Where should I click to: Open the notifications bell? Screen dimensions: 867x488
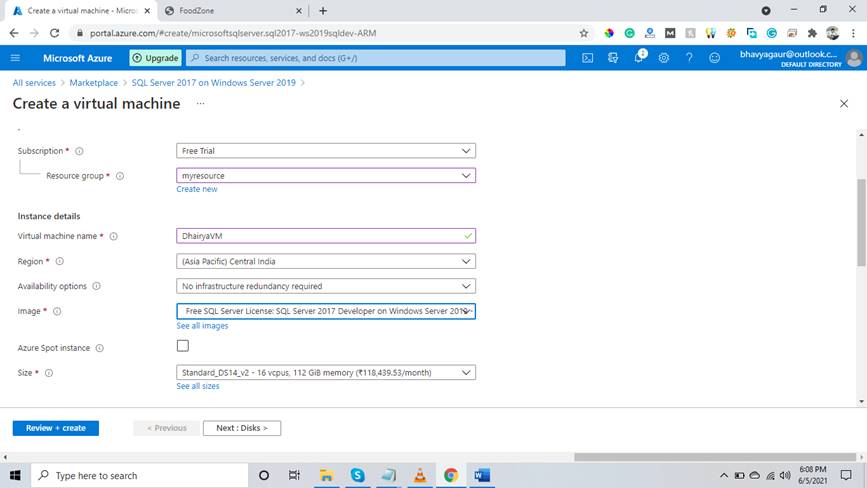pos(639,57)
